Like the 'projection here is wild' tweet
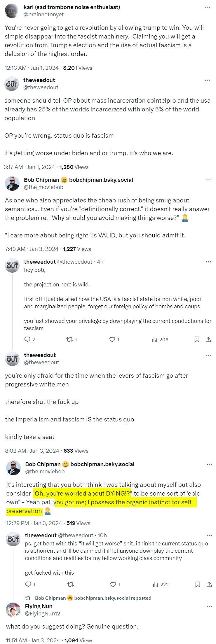 (x=112, y=339)
